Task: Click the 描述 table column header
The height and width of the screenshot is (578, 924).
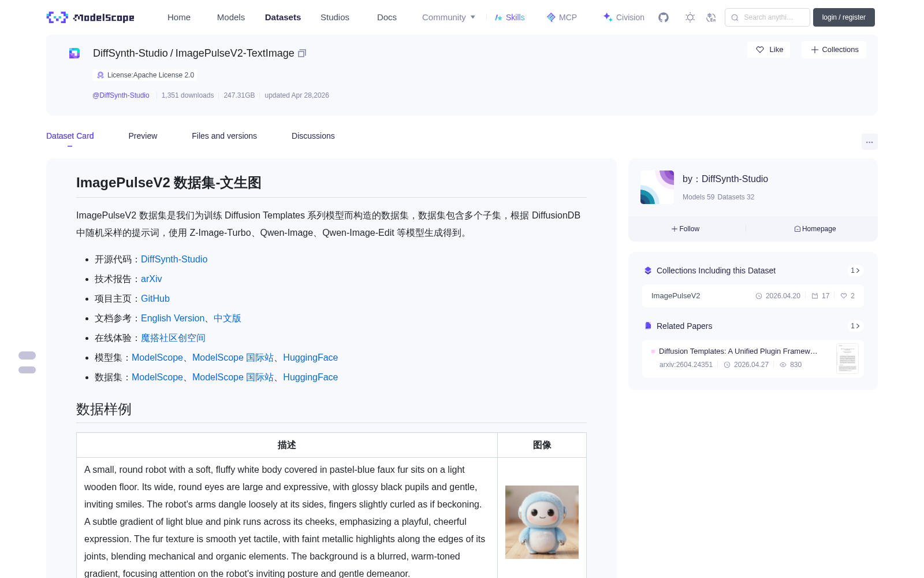Action: (287, 445)
